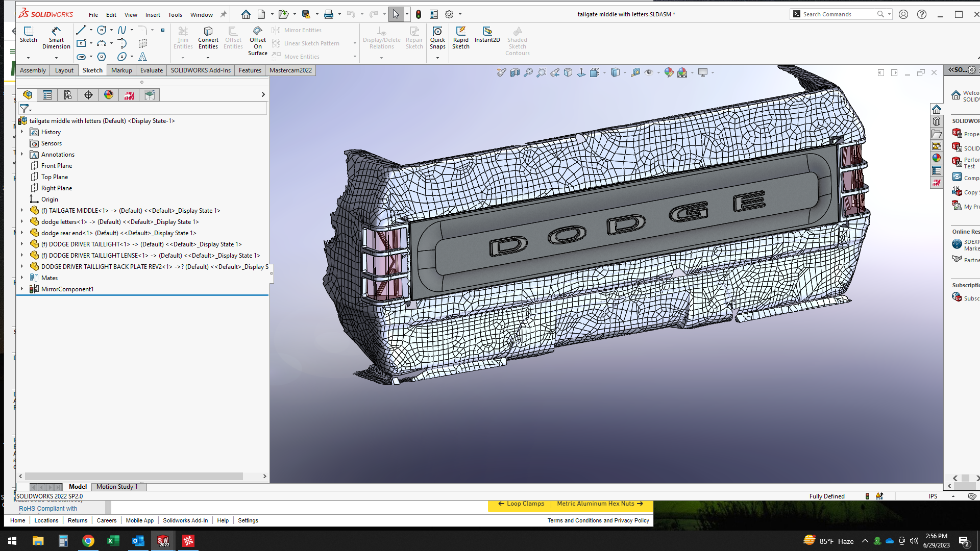This screenshot has height=551, width=980.
Task: Open the ConfigurationManager tab icon
Action: 68,95
